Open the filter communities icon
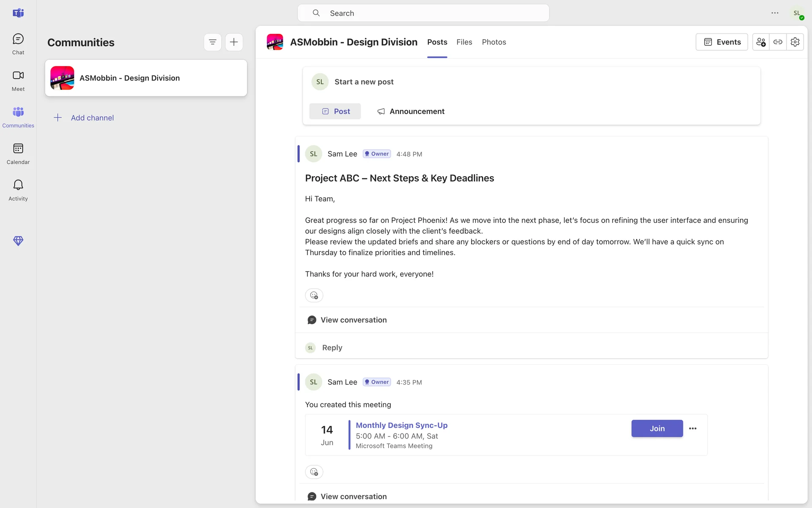The width and height of the screenshot is (812, 508). pyautogui.click(x=213, y=42)
